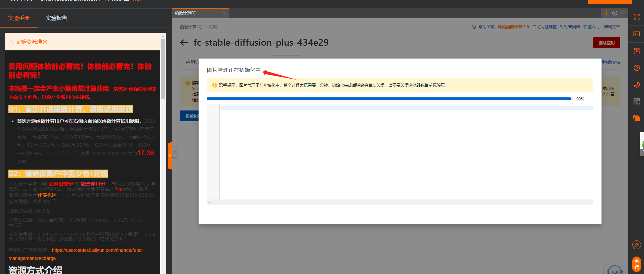Viewport: 644px width, 274px height.
Task: Open the 自助问题排查 link
Action: (545, 27)
